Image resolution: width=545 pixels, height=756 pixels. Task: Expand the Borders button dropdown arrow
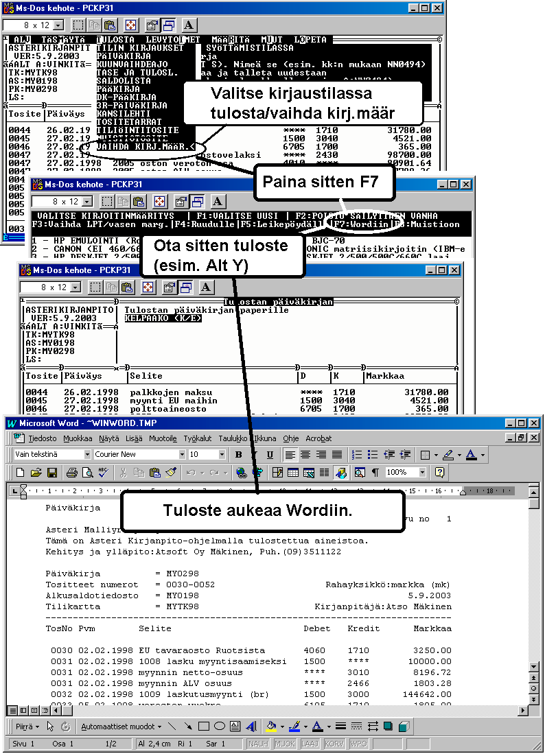(x=436, y=454)
